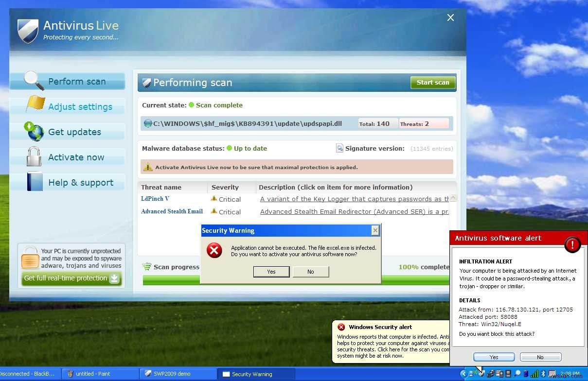This screenshot has height=381, width=588.
Task: Click the download icon on real-time protection button
Action: (114, 278)
